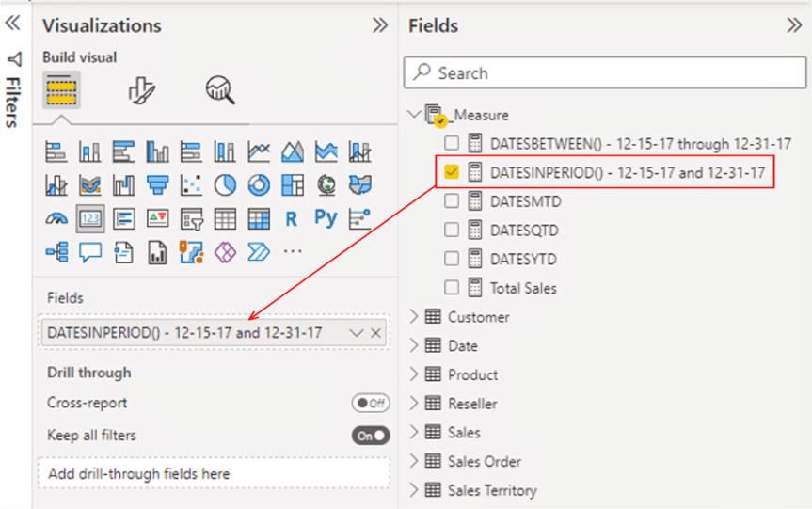Turn off Keep all filters toggle
This screenshot has height=509, width=812.
(x=370, y=436)
